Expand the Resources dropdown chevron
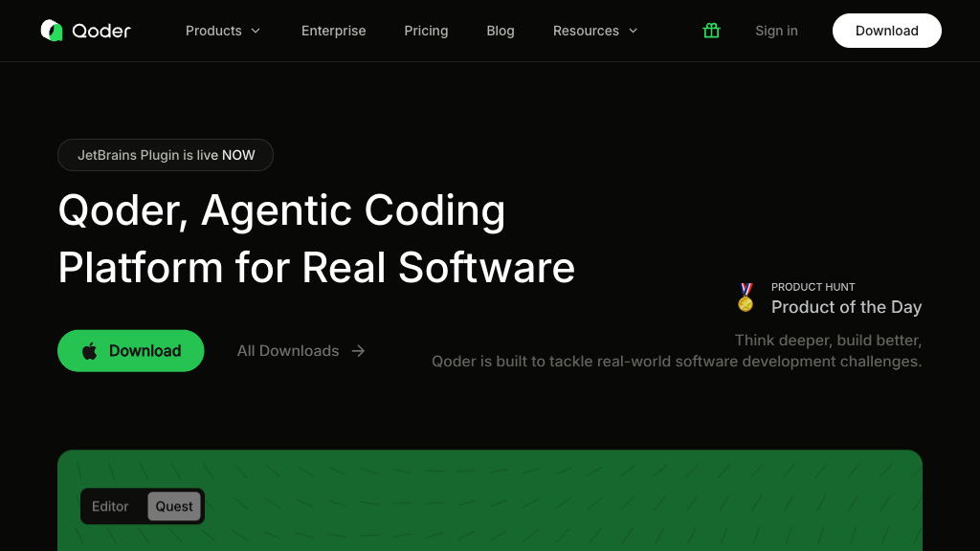 click(x=633, y=31)
